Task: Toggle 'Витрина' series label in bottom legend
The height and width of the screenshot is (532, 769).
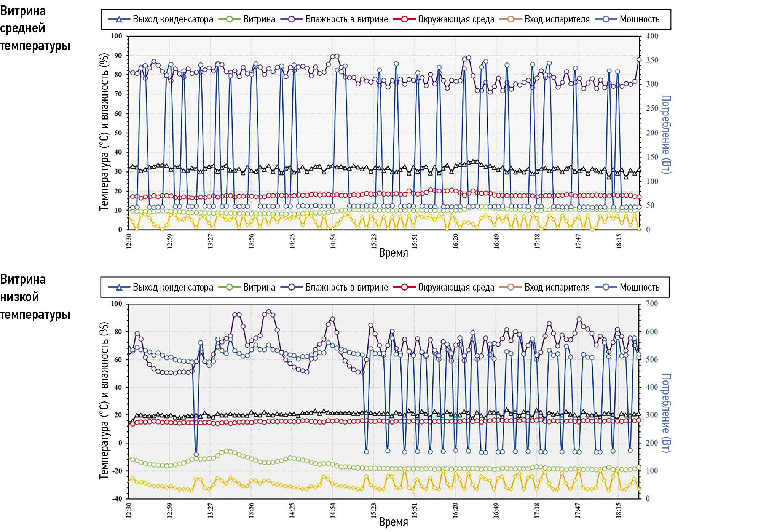Action: [259, 287]
